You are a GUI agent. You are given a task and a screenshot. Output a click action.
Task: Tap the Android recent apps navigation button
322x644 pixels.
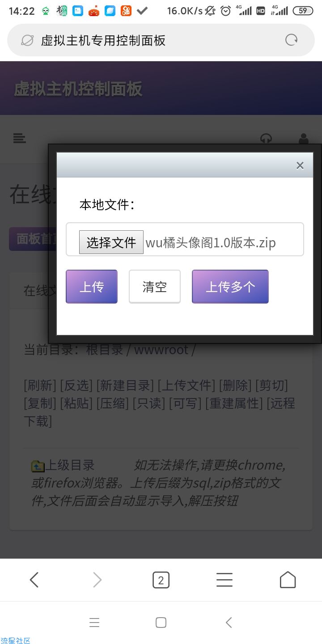coord(94,623)
